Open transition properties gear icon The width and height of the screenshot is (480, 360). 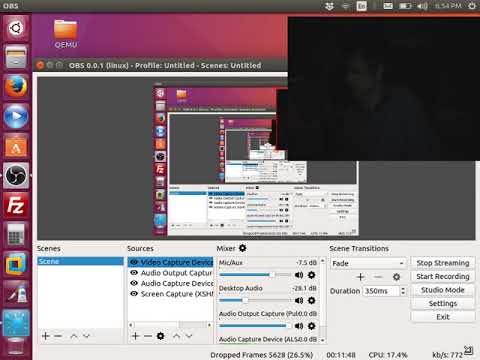(x=396, y=277)
